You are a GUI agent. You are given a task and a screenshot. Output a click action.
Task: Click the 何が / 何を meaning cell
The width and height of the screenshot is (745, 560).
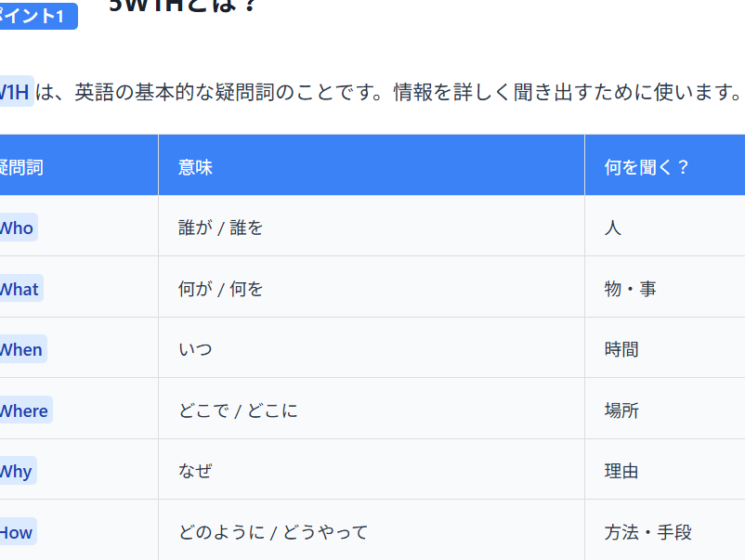click(x=221, y=289)
